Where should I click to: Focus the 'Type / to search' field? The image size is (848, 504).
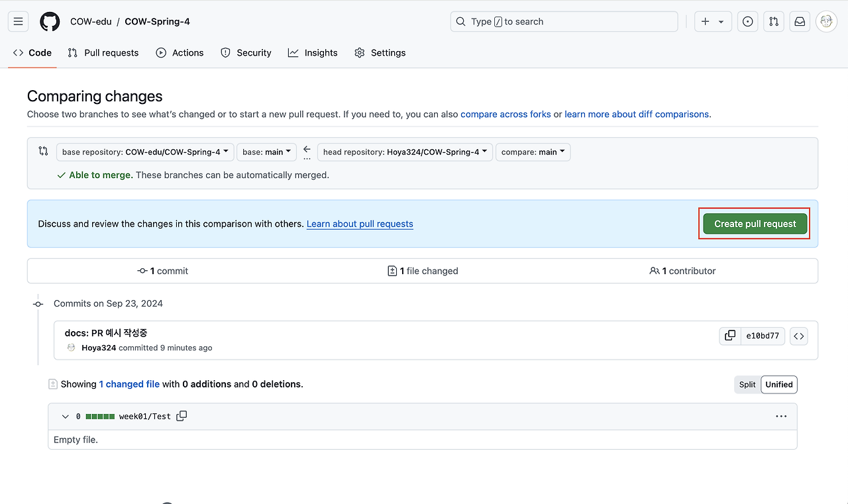pyautogui.click(x=564, y=21)
